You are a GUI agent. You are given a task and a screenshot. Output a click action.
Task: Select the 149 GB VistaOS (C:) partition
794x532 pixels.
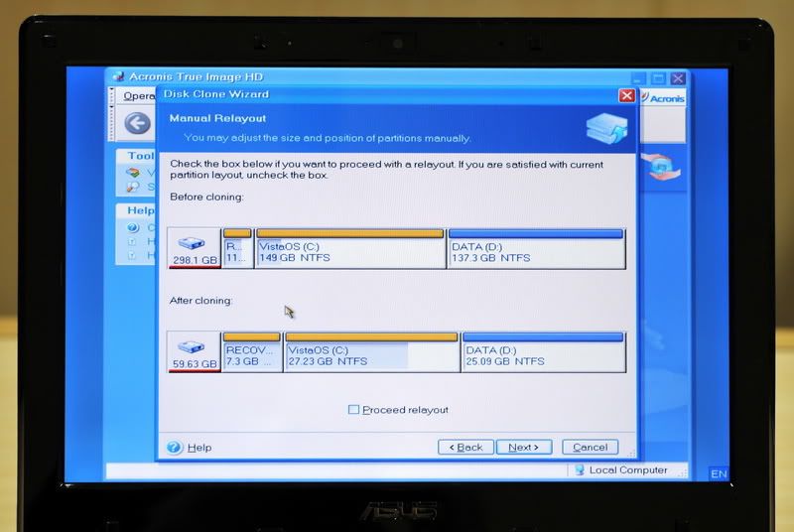coord(350,248)
